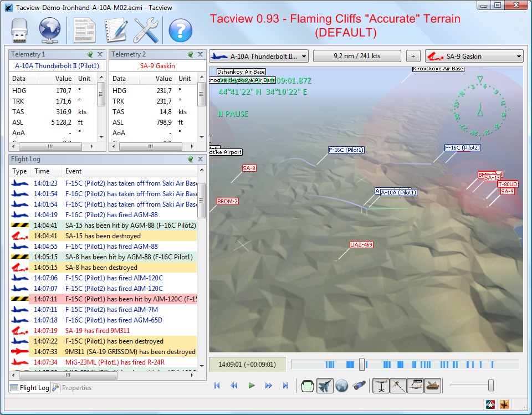Click the F-16C (Pilot2) label in 3D view

pyautogui.click(x=463, y=147)
